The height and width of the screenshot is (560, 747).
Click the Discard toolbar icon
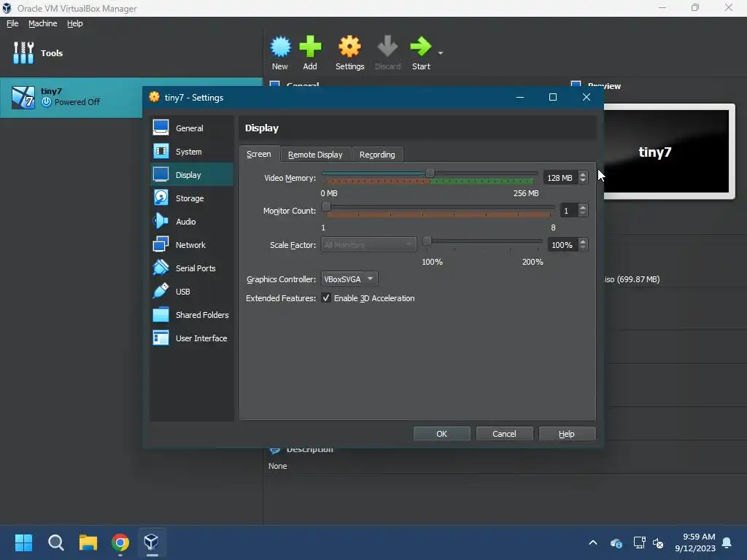tap(387, 52)
